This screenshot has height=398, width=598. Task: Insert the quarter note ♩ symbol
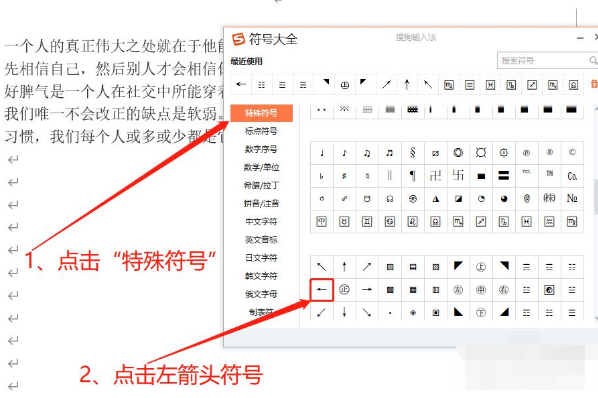(x=322, y=153)
